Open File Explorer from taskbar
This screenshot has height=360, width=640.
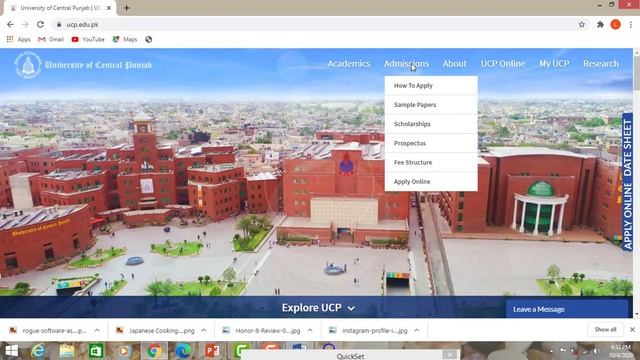[67, 351]
